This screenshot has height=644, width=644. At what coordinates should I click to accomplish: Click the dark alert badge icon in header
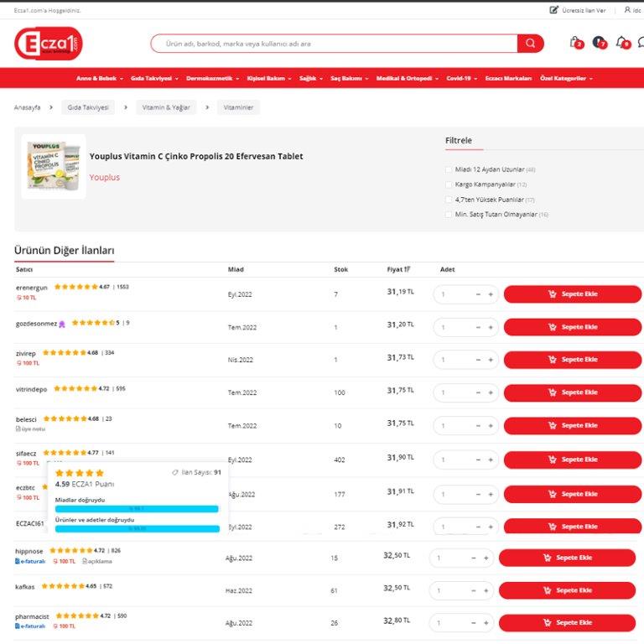tap(599, 42)
